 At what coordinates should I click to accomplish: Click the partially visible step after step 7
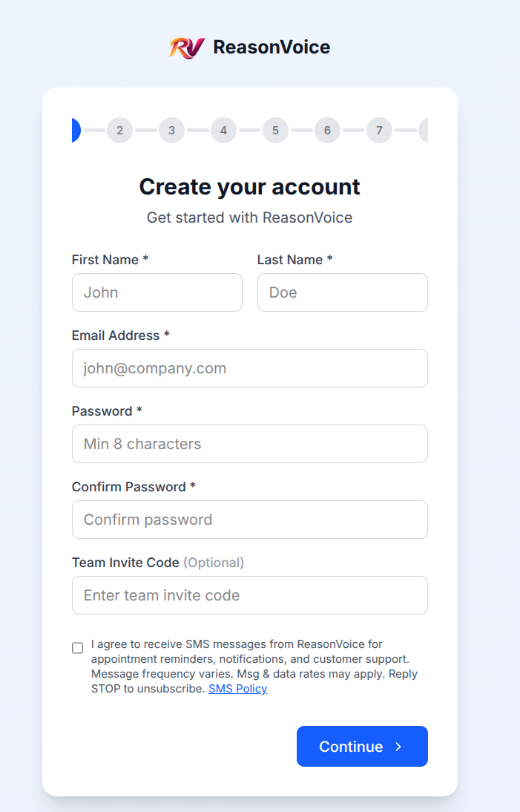(x=426, y=130)
